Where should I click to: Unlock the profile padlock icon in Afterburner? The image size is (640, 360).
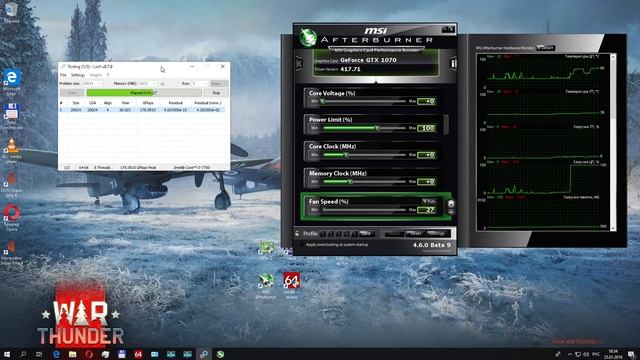point(297,234)
